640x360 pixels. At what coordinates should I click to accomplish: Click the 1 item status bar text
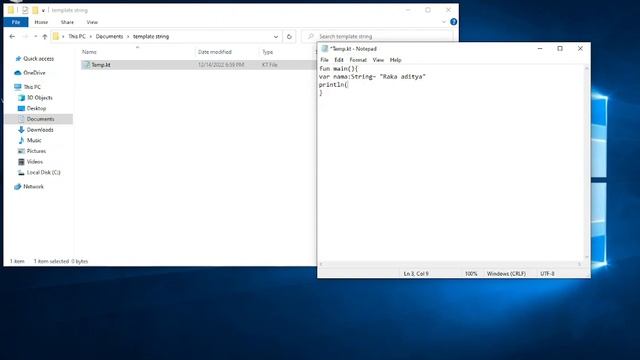pyautogui.click(x=17, y=261)
